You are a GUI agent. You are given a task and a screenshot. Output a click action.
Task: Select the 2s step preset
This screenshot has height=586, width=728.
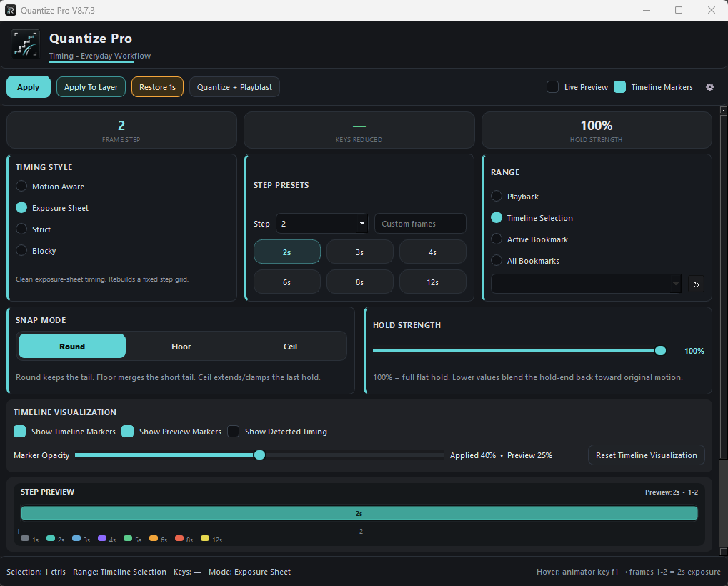click(x=287, y=252)
